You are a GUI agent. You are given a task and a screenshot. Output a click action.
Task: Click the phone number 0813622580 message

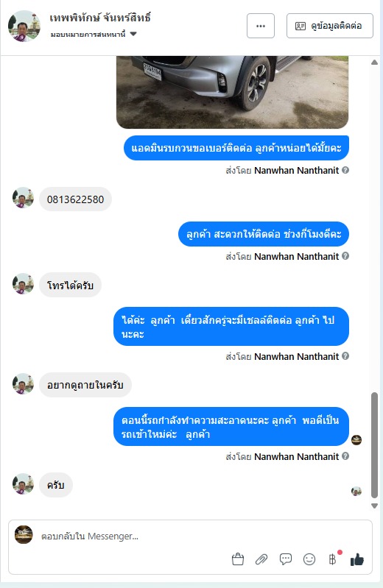75,199
